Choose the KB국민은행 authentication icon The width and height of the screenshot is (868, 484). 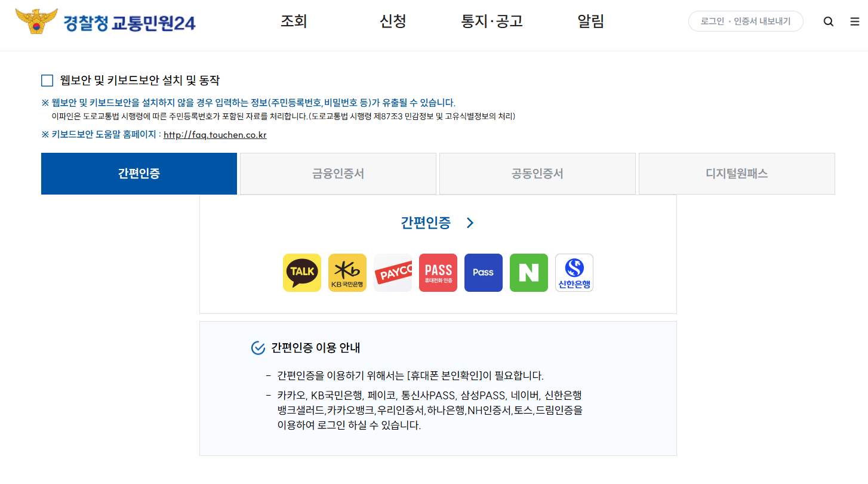(x=347, y=273)
